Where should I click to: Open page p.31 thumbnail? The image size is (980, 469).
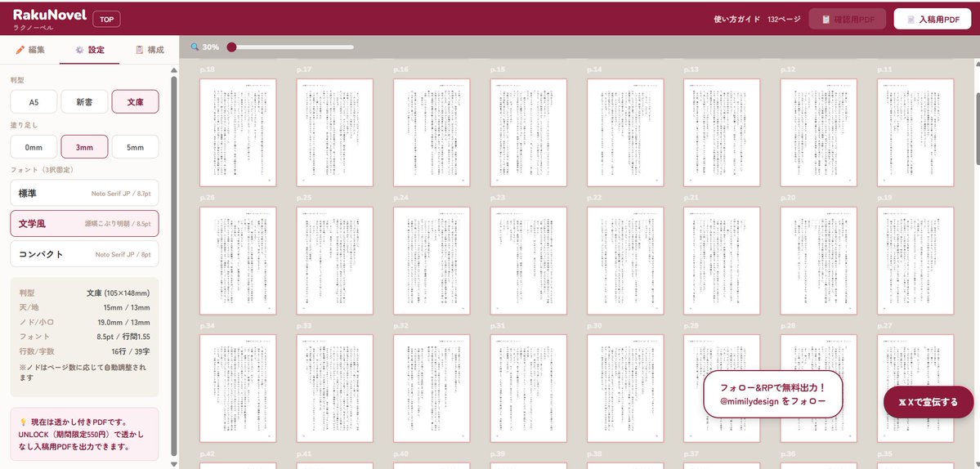point(528,388)
